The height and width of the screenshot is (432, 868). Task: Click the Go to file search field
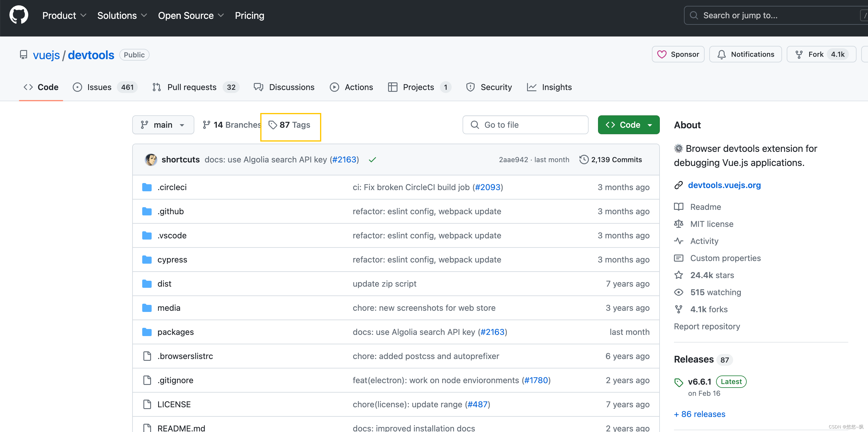(525, 124)
